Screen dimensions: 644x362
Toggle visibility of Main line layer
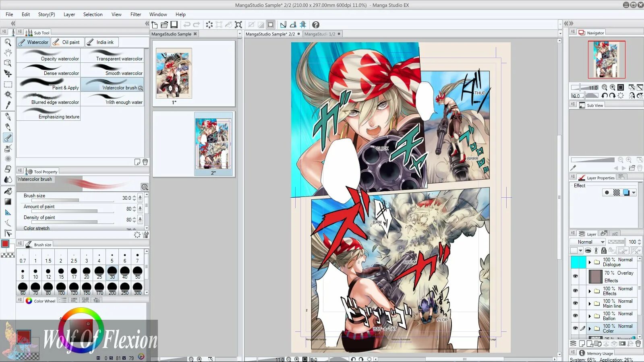coord(575,303)
